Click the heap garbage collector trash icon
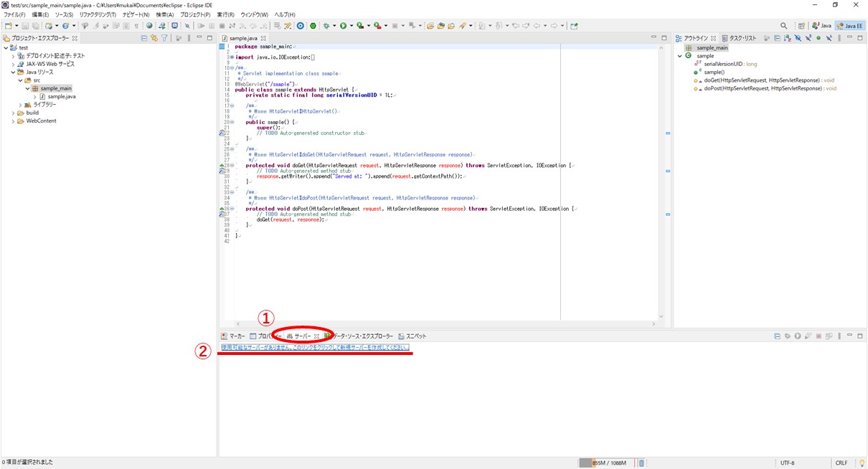Image resolution: width=868 pixels, height=469 pixels. pyautogui.click(x=641, y=463)
